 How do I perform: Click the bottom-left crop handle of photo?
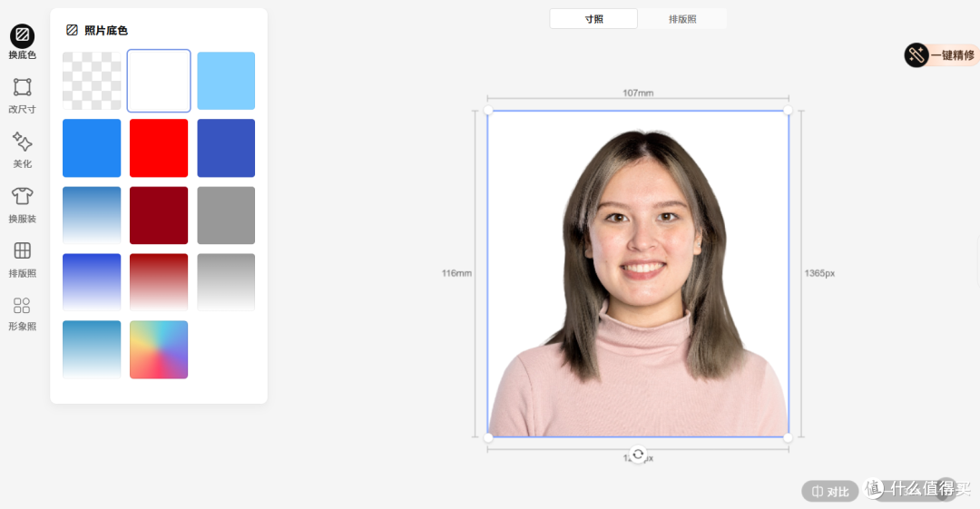[x=488, y=437]
